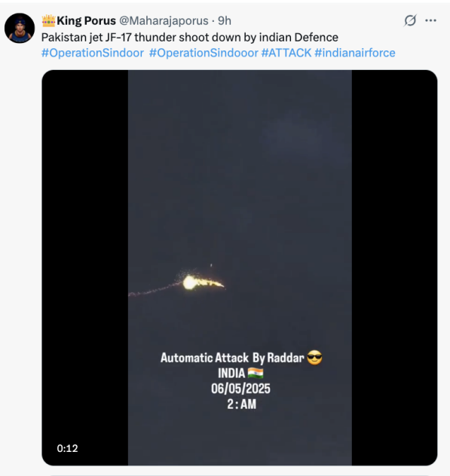450x476 pixels.
Task: Open King Porus profile avatar picture
Action: tap(20, 28)
